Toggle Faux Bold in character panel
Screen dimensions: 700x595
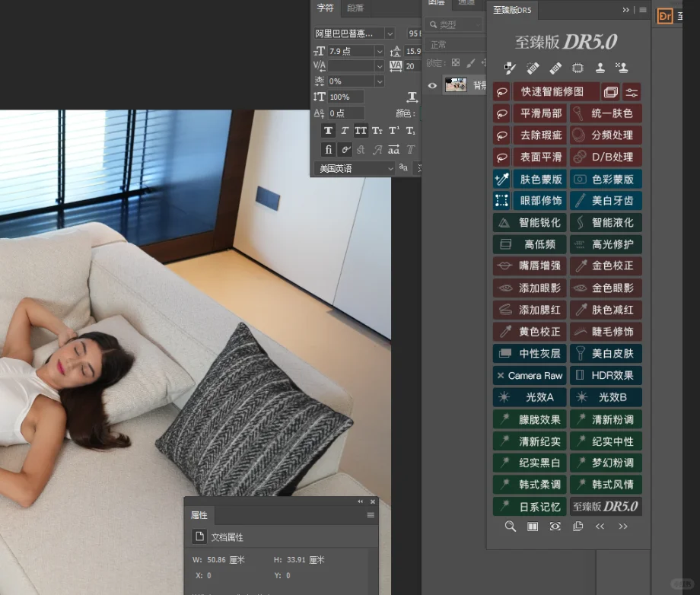(x=328, y=131)
